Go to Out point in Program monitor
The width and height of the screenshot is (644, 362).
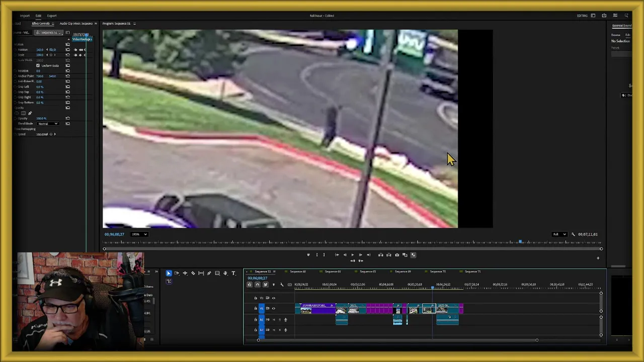pyautogui.click(x=368, y=255)
